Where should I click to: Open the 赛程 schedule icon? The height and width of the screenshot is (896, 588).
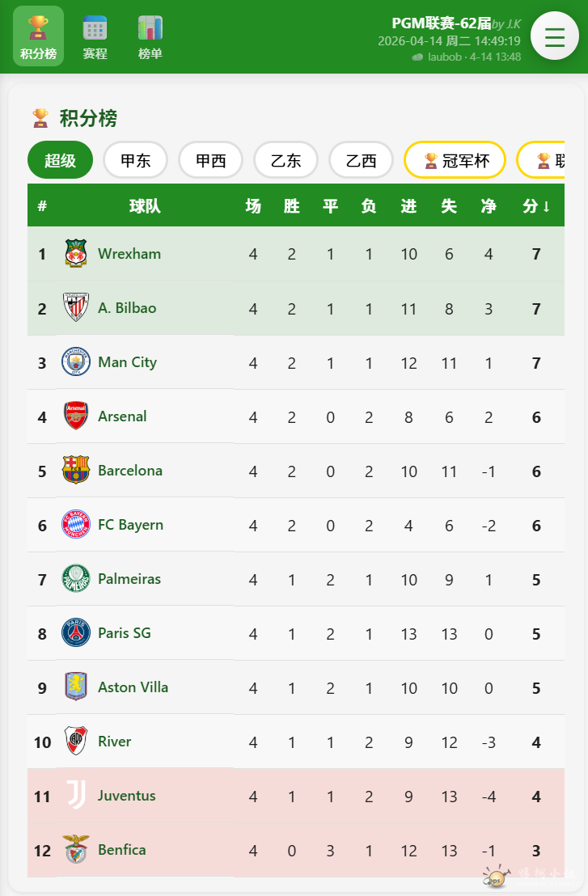tap(95, 28)
